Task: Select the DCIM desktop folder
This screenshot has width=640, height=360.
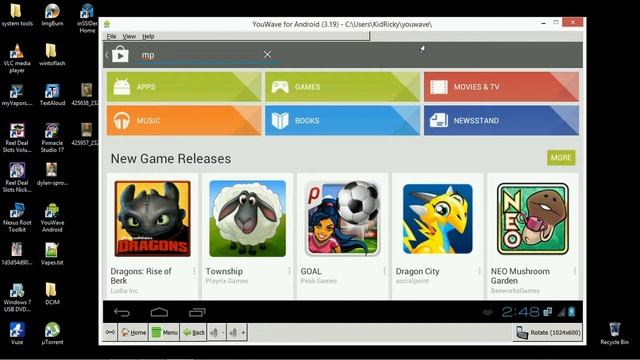Action: tap(52, 294)
